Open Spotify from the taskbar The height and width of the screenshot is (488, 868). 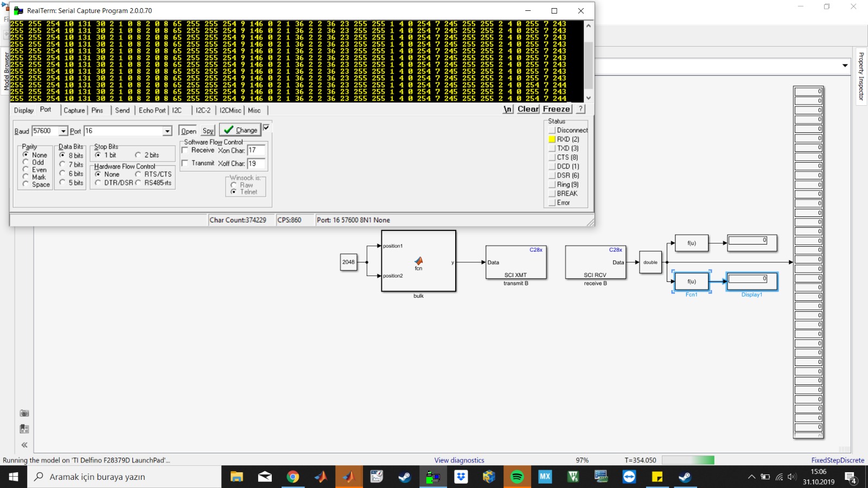click(517, 477)
